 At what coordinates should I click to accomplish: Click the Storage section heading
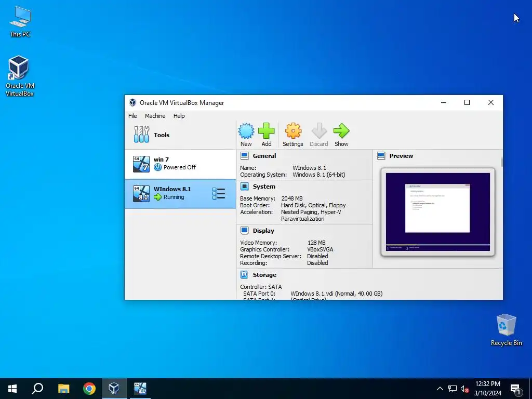click(x=264, y=274)
